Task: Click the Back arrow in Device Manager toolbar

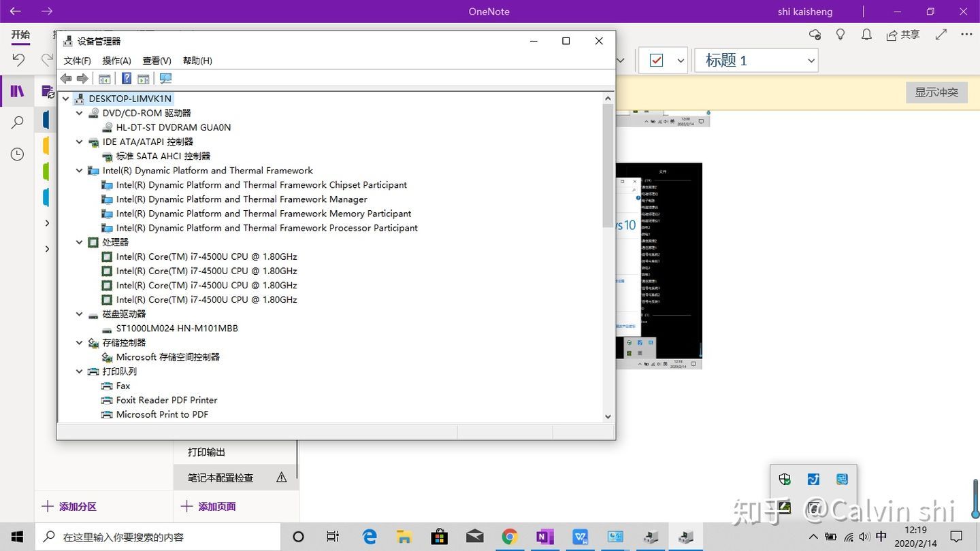Action: 66,78
